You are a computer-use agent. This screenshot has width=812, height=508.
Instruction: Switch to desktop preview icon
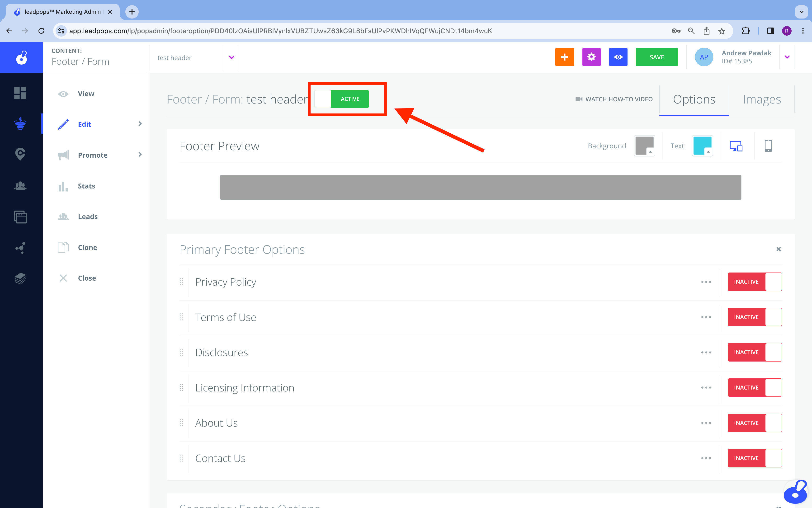coord(736,146)
